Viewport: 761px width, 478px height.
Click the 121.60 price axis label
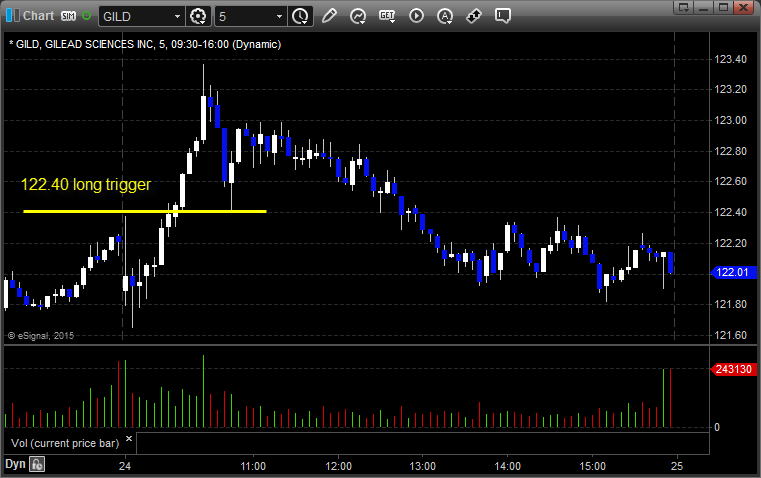(730, 335)
